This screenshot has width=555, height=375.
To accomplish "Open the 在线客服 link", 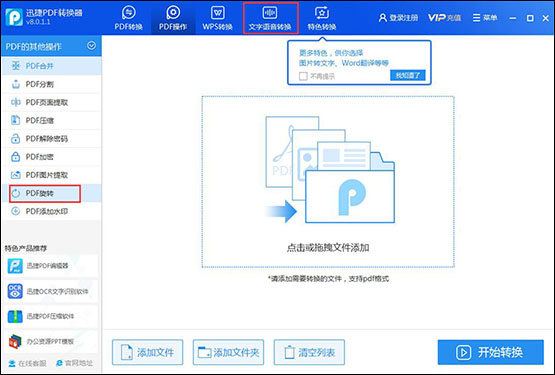I will 27,364.
